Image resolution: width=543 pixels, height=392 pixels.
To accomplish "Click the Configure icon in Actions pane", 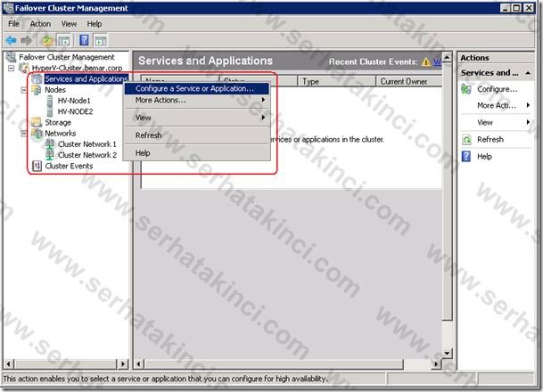I will tap(466, 89).
